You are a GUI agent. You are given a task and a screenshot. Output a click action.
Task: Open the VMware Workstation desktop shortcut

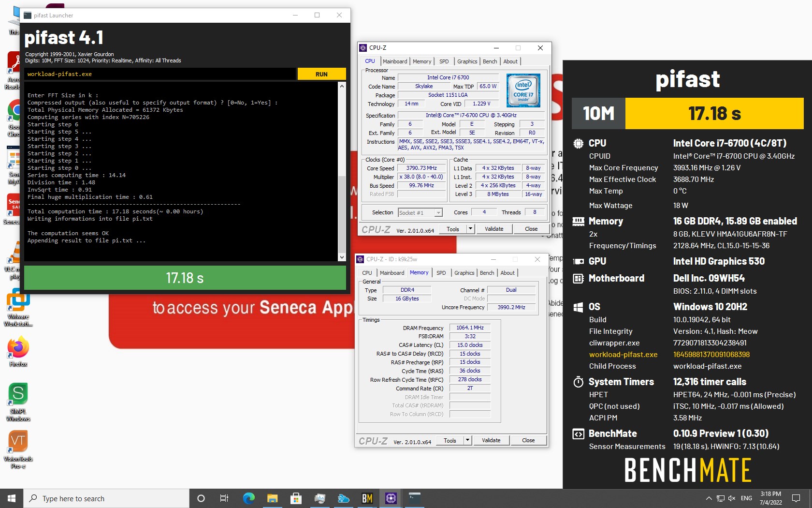(18, 307)
